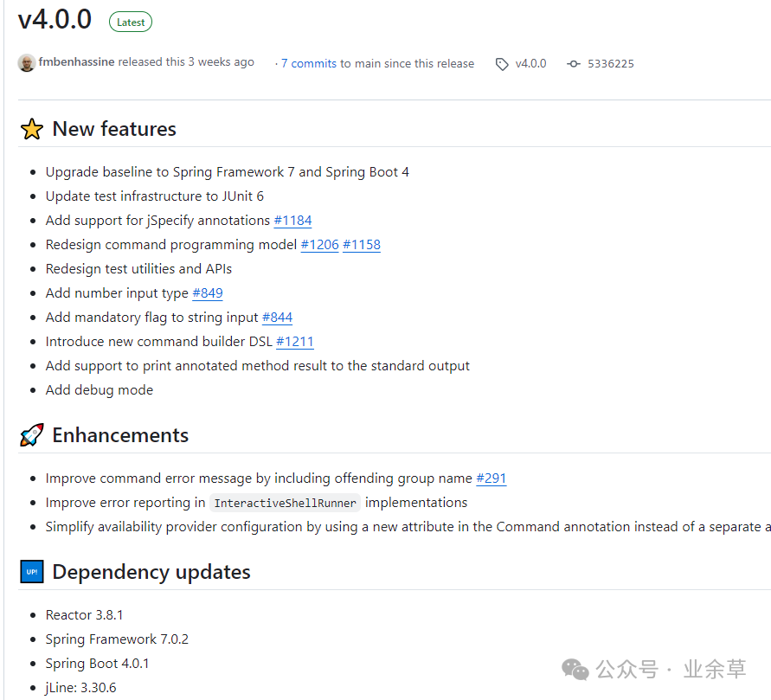Click the tag icon beside v4.0.0

point(502,63)
